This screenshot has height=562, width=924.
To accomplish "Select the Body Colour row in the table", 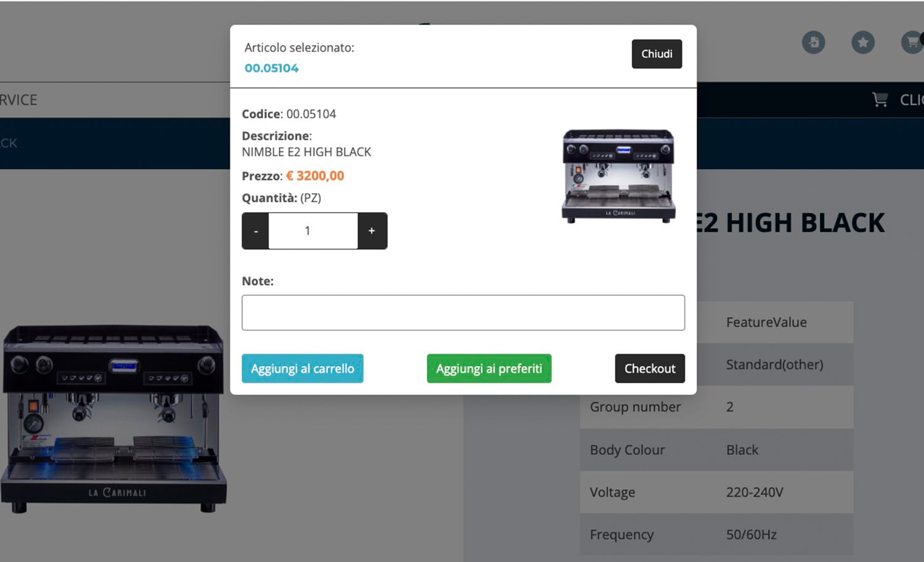I will pos(716,450).
